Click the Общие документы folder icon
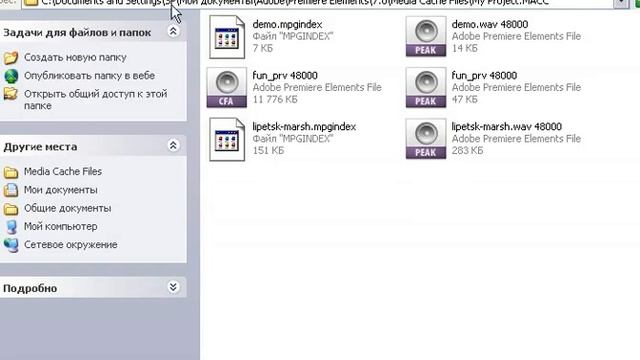 pos(11,209)
